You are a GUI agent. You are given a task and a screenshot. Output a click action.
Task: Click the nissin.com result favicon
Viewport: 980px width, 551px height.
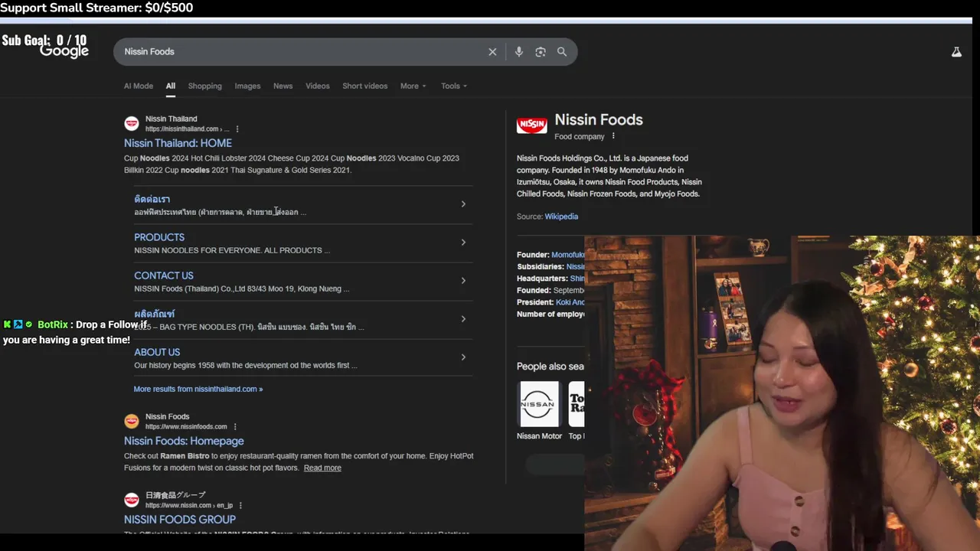[132, 500]
